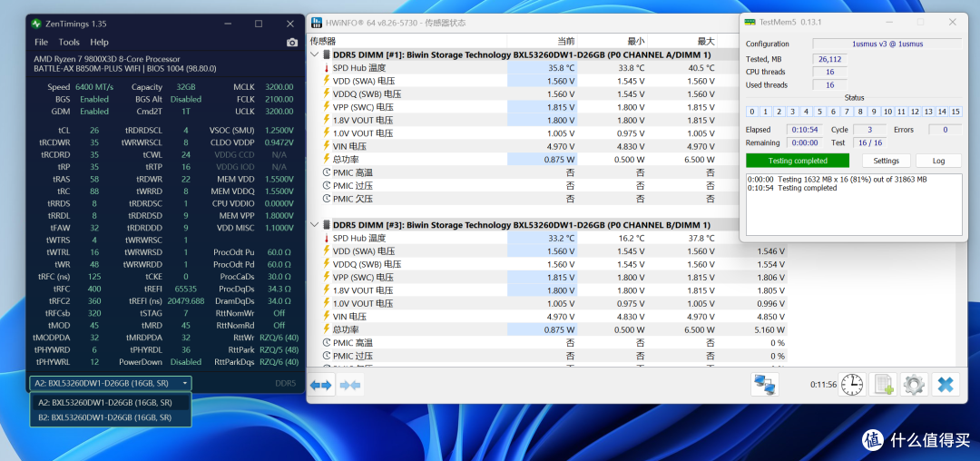This screenshot has height=461, width=980.
Task: Expand HWiNFO sensor columns with blue arrows
Action: tap(320, 385)
